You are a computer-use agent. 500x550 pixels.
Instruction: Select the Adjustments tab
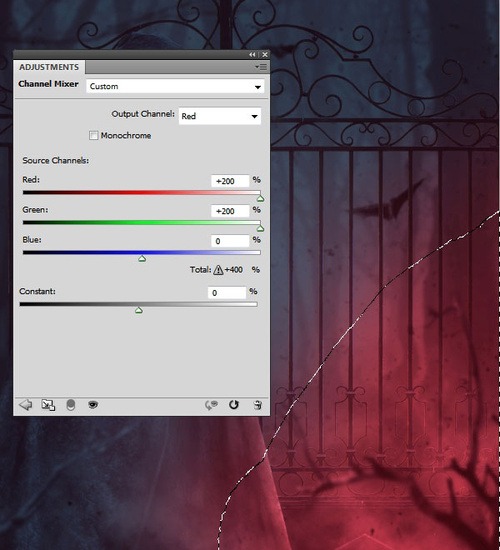point(49,67)
